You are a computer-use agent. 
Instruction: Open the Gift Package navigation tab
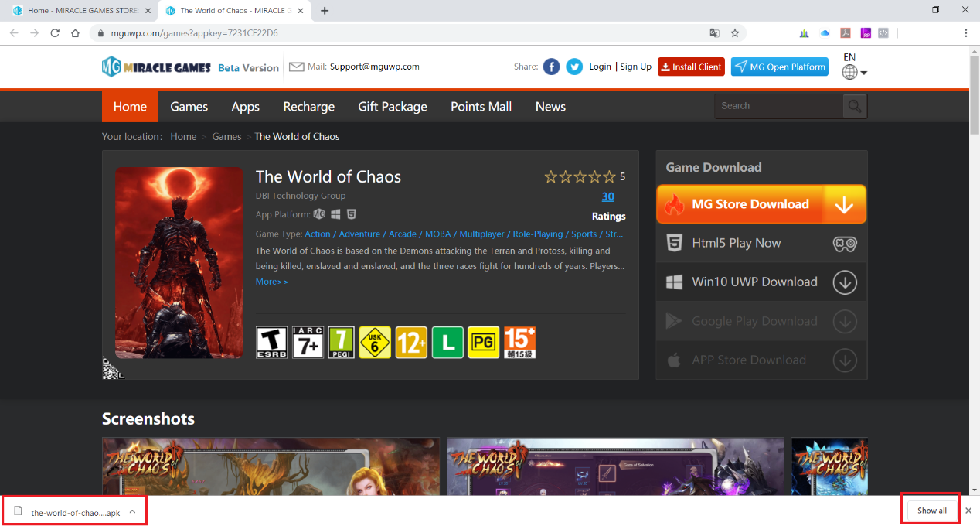[393, 107]
